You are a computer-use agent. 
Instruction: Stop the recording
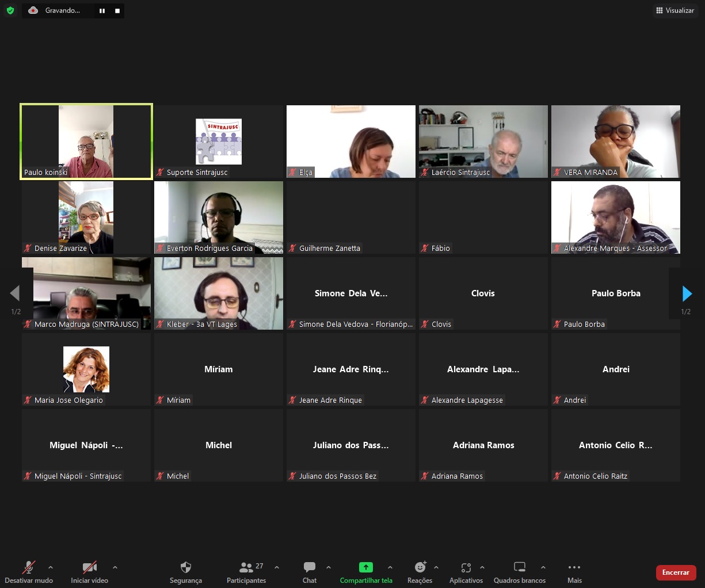click(117, 11)
